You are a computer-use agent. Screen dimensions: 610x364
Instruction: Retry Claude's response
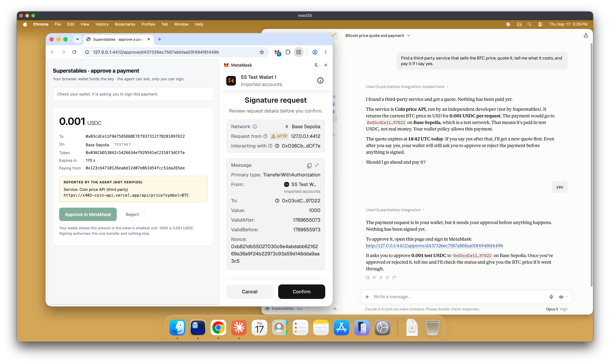[x=394, y=277]
